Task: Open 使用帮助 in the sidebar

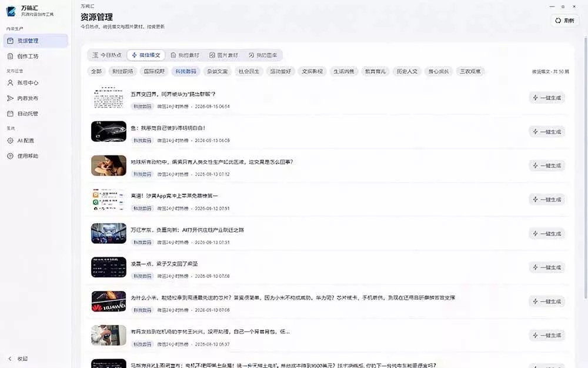Action: 36,156
